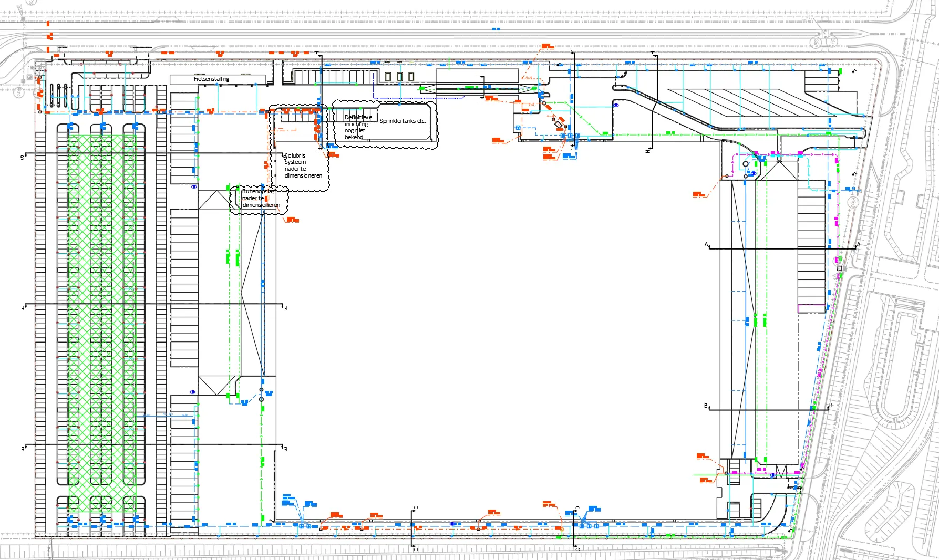Select the lower section marker C
Screen dimensions: 939x560
point(578,548)
